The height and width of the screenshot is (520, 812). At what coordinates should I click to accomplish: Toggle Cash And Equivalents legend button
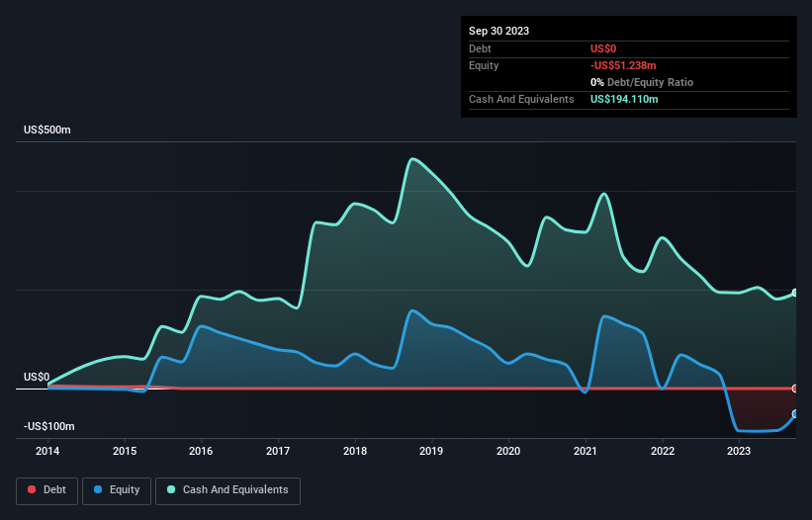pyautogui.click(x=227, y=489)
